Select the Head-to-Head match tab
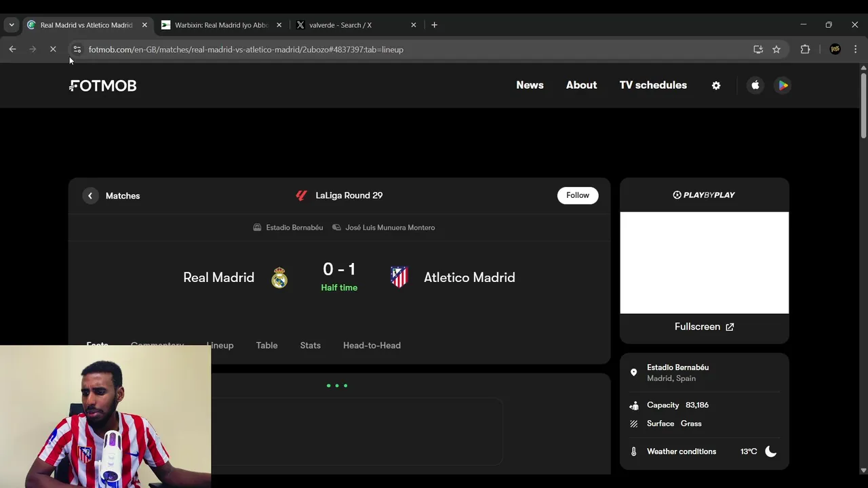This screenshot has width=868, height=488. click(372, 346)
